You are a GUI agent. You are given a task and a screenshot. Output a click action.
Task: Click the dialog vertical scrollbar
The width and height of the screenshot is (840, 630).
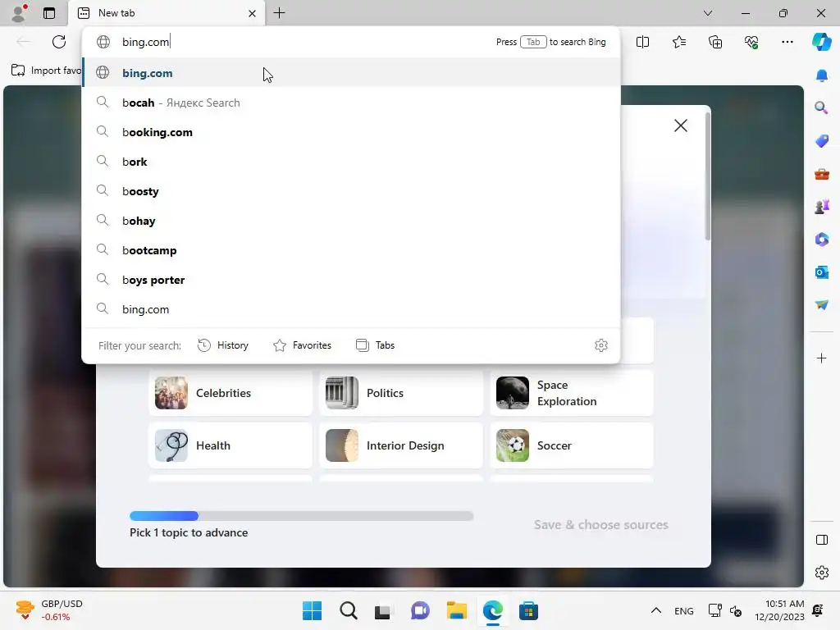[x=708, y=176]
